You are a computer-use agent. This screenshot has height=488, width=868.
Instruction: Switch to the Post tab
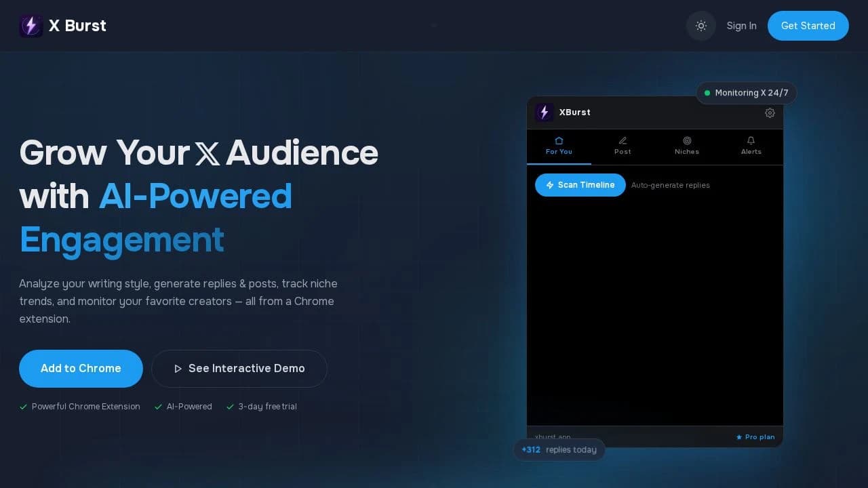coord(622,146)
